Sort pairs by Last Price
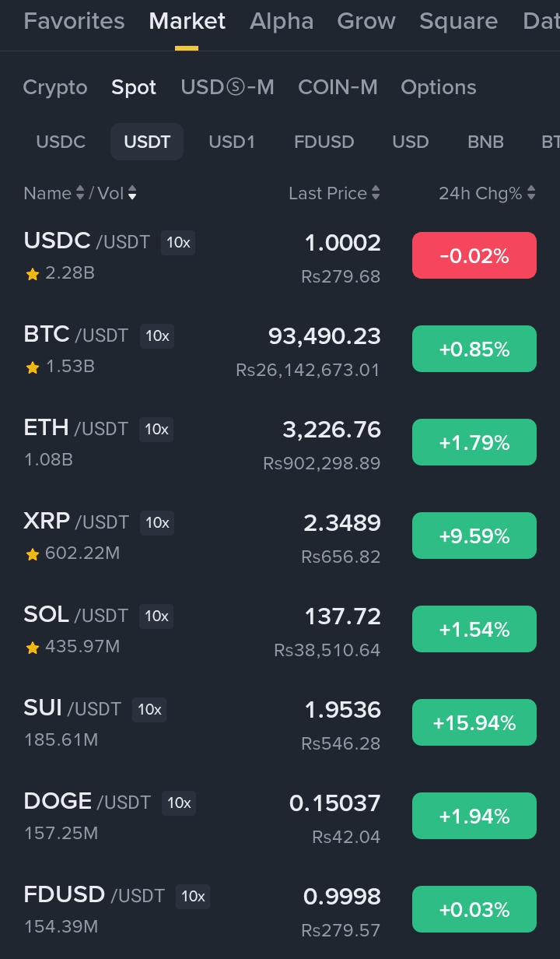560x959 pixels. pyautogui.click(x=334, y=193)
